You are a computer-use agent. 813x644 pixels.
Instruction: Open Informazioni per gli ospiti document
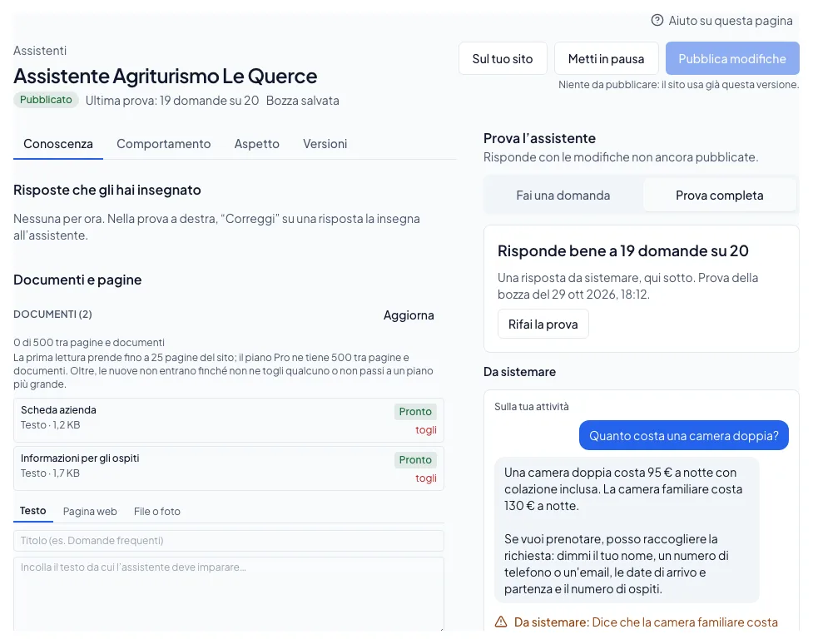click(x=229, y=468)
